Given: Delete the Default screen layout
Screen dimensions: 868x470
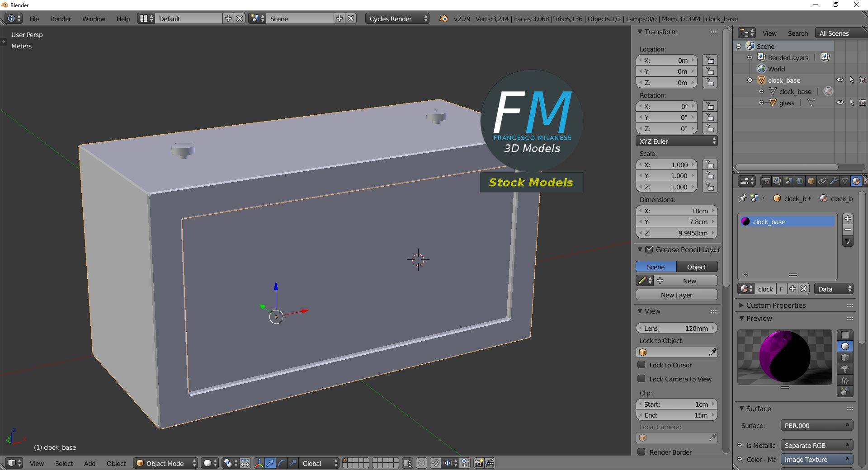Looking at the screenshot, I should pos(240,19).
